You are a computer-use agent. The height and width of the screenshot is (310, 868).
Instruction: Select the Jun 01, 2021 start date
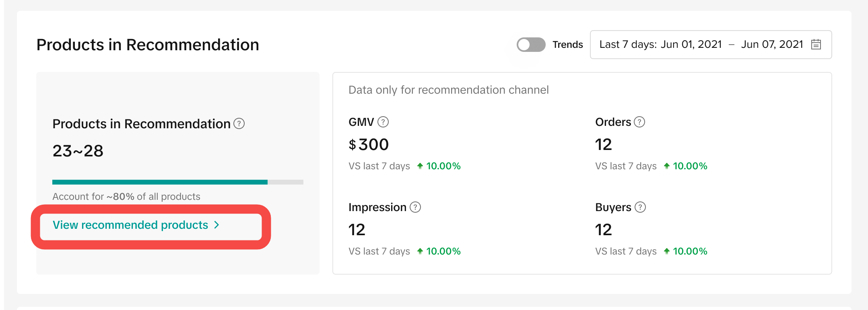click(x=691, y=45)
